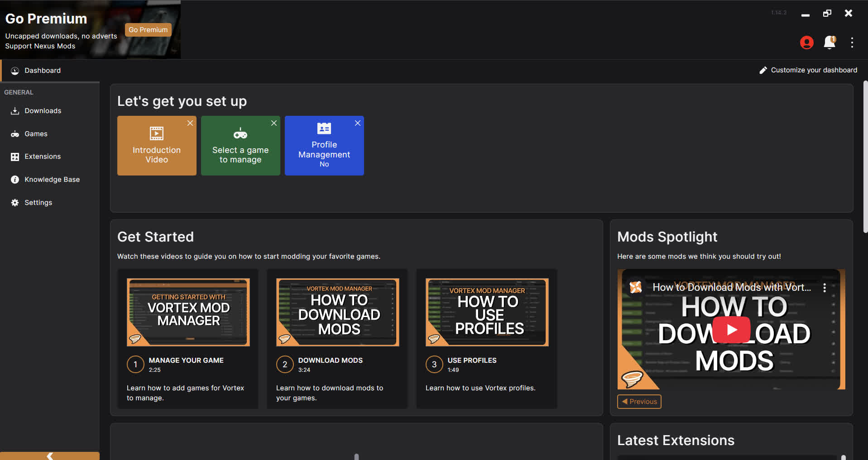Click the pencil icon for customizing dashboard
This screenshot has height=460, width=868.
763,70
